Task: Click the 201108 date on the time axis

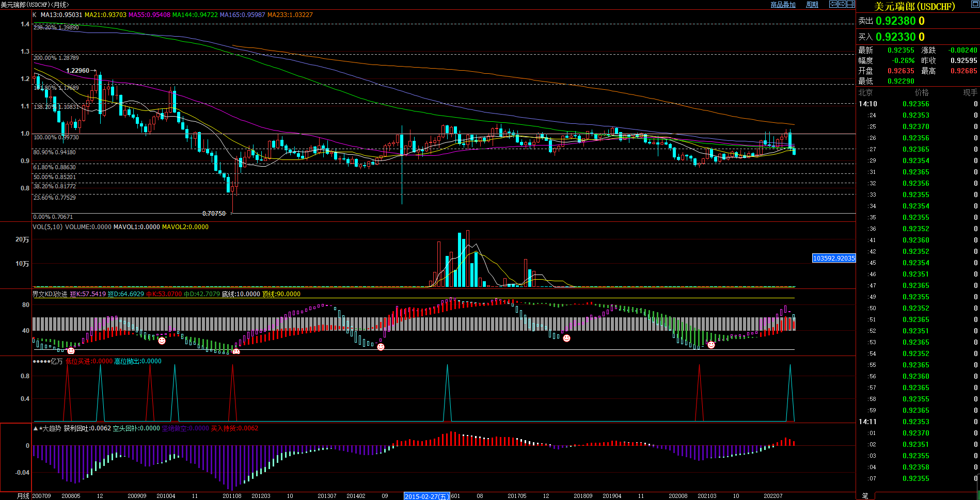Action: coord(232,496)
